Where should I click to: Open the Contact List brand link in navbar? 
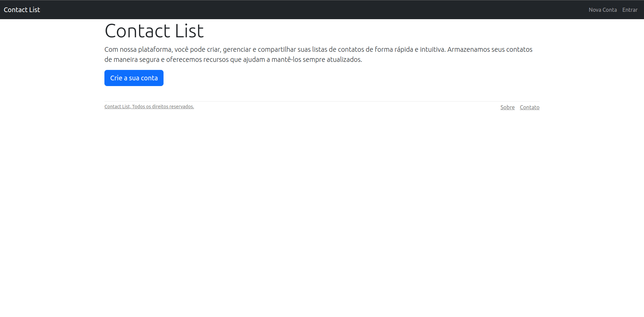click(x=22, y=10)
